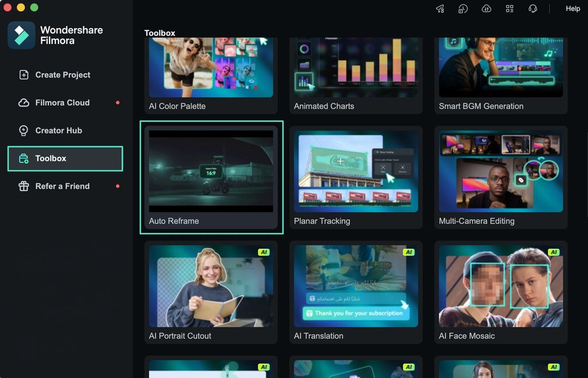Click the red notification dot beside Refer a Friend
The height and width of the screenshot is (378, 588).
point(118,186)
